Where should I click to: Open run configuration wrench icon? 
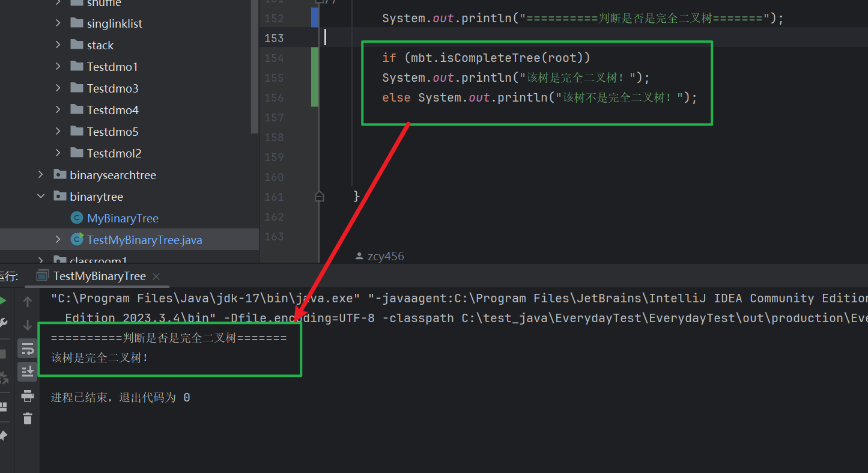[3, 324]
